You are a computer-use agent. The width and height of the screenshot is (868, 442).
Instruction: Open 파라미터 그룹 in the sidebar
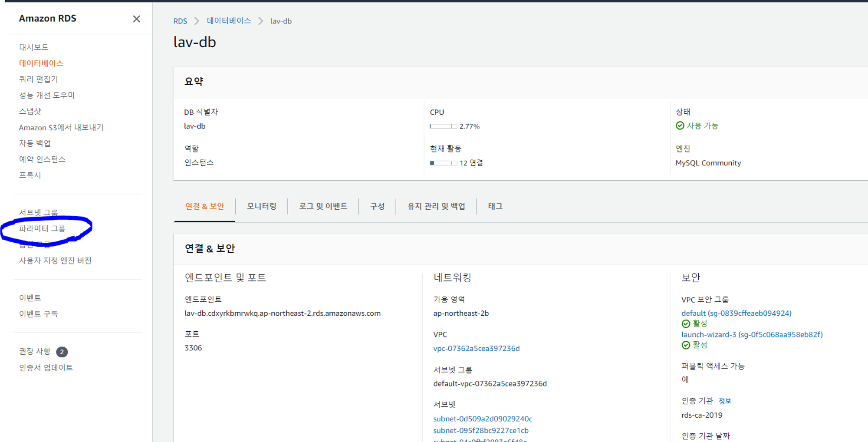pyautogui.click(x=42, y=228)
